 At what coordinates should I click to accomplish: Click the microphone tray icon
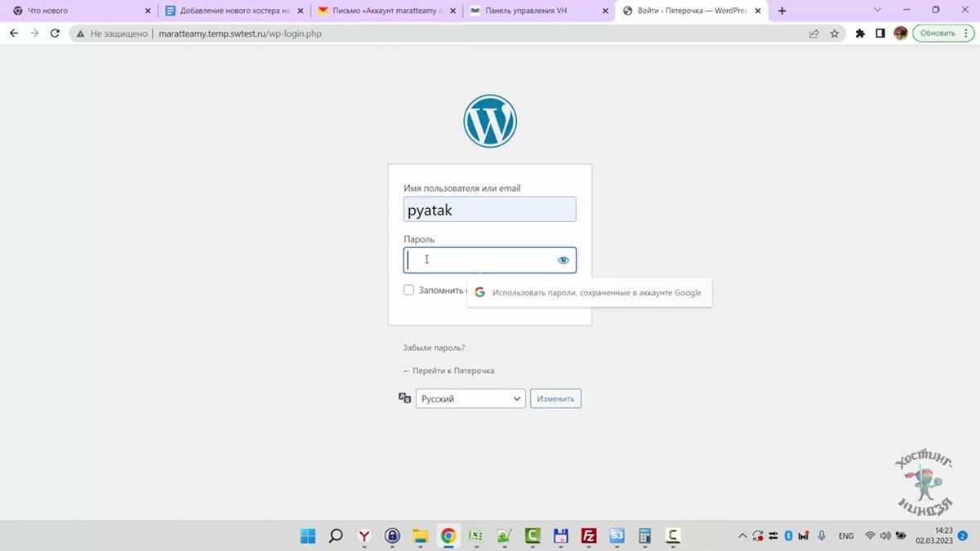click(822, 536)
